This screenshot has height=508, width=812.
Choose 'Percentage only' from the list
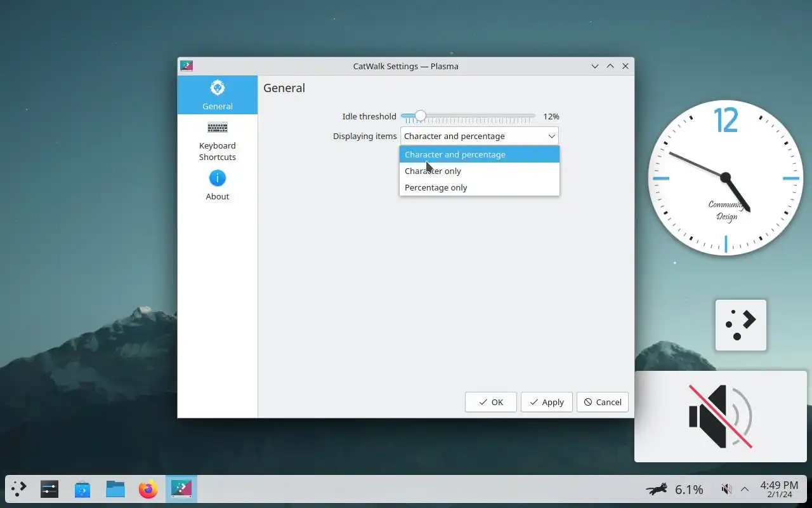pos(480,187)
